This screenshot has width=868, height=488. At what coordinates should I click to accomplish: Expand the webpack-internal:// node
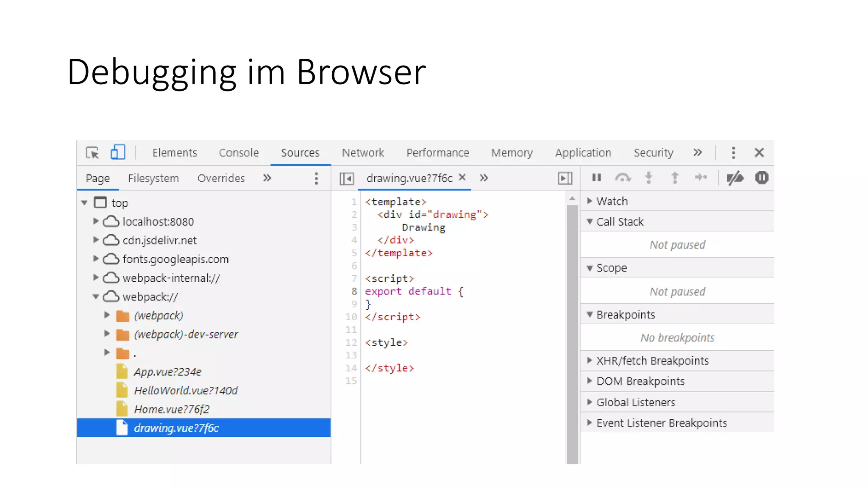pos(96,277)
